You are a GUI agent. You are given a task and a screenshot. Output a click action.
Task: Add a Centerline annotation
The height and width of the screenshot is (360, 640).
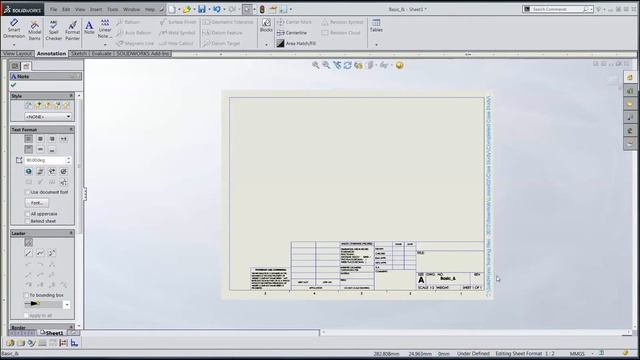292,33
